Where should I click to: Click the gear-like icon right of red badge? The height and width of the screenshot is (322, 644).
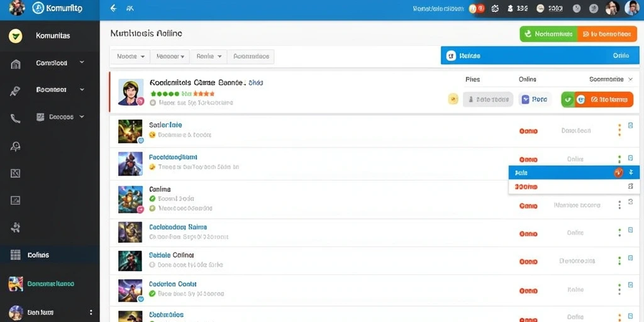495,8
